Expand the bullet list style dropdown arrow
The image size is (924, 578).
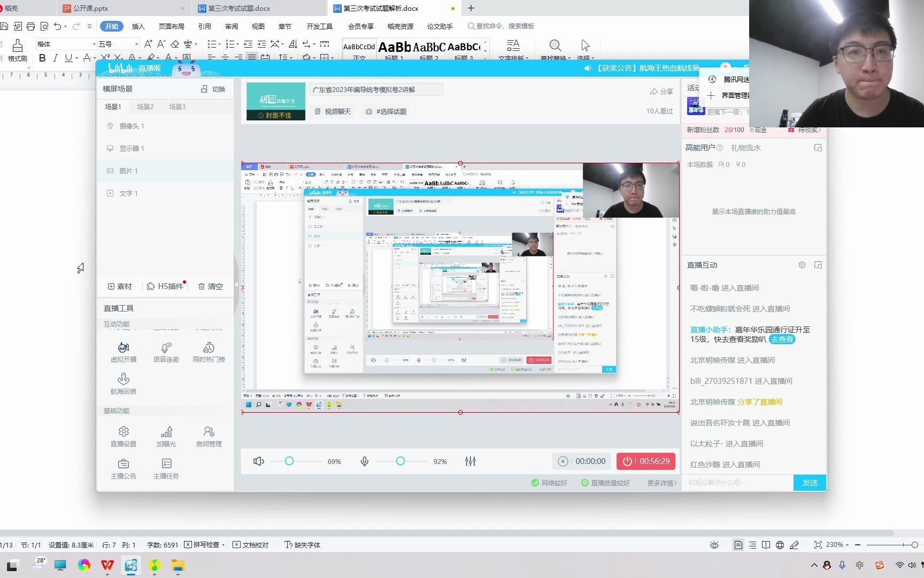tap(220, 44)
